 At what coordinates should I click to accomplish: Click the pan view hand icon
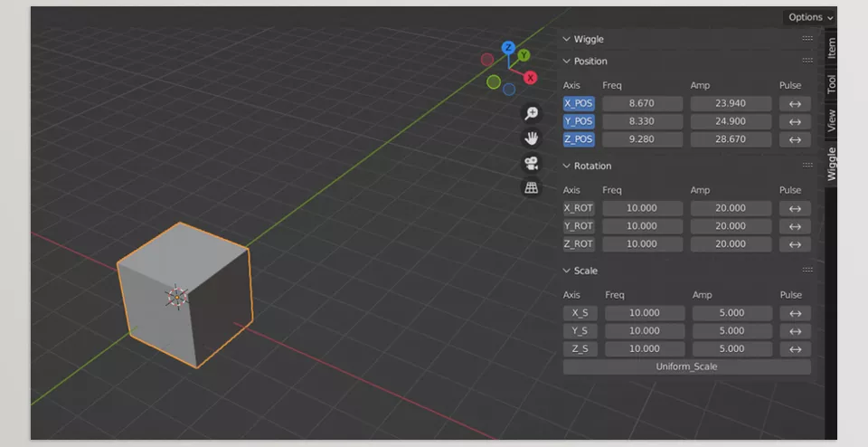[x=532, y=138]
